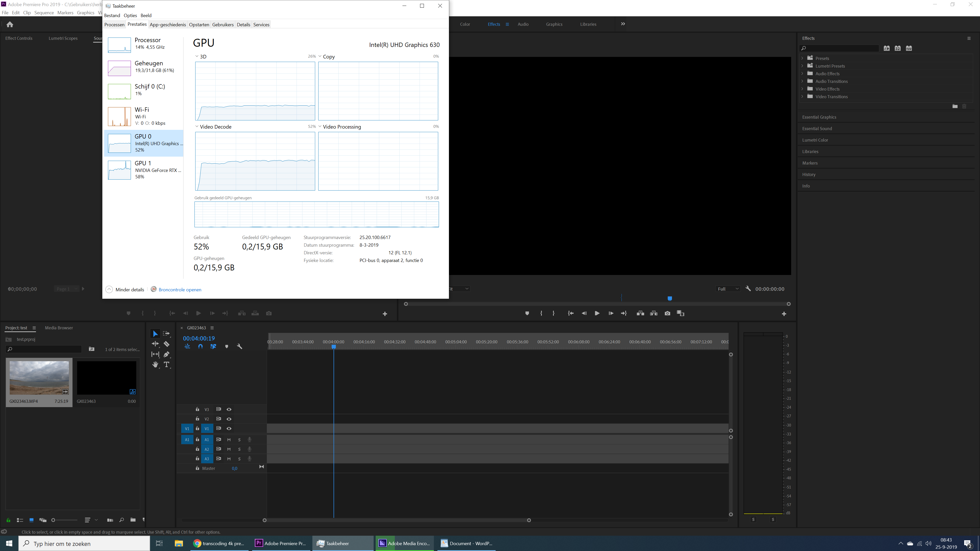The width and height of the screenshot is (980, 551).
Task: Select the GX023463.MP4 clip thumbnail
Action: coord(39,378)
